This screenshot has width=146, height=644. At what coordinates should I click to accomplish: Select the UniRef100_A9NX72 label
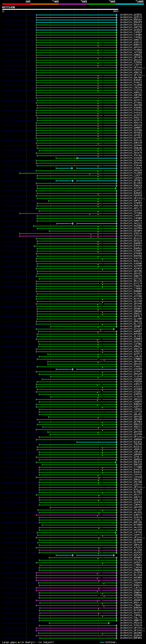(131, 40)
